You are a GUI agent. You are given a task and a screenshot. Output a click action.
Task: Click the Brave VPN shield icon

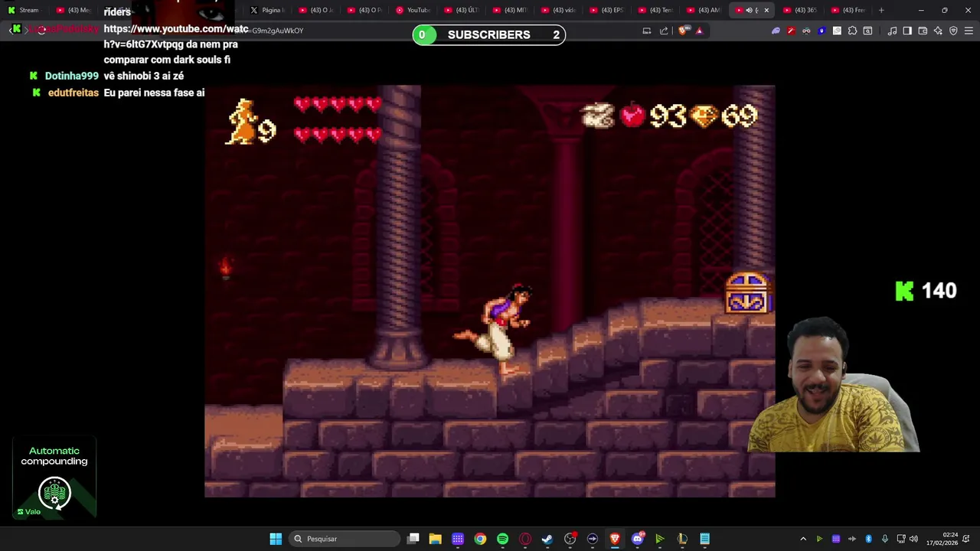(953, 31)
